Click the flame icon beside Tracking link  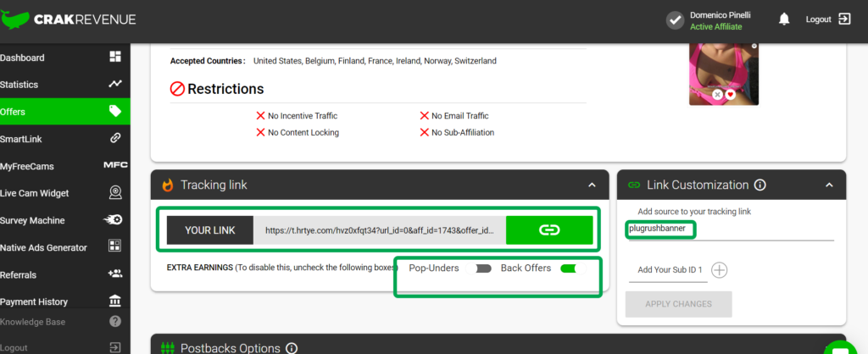[168, 185]
